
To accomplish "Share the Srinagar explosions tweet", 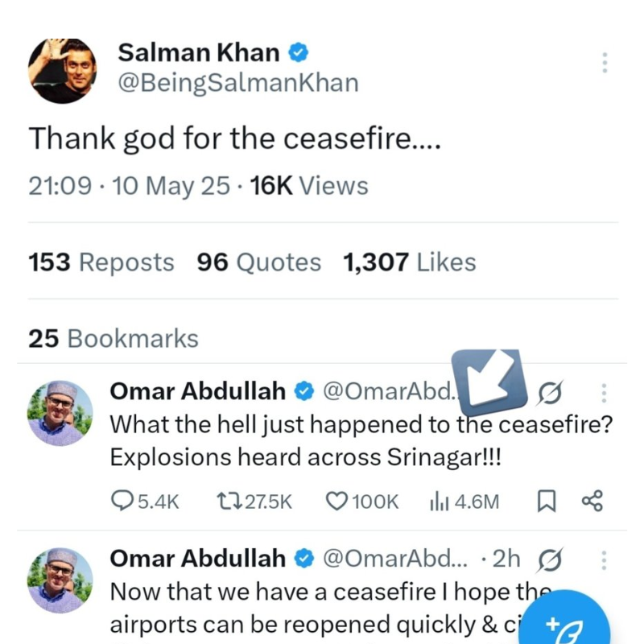I will coord(592,502).
